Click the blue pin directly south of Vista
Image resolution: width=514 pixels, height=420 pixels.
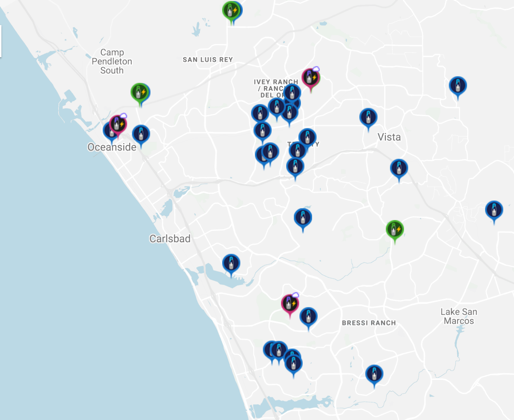click(x=399, y=168)
